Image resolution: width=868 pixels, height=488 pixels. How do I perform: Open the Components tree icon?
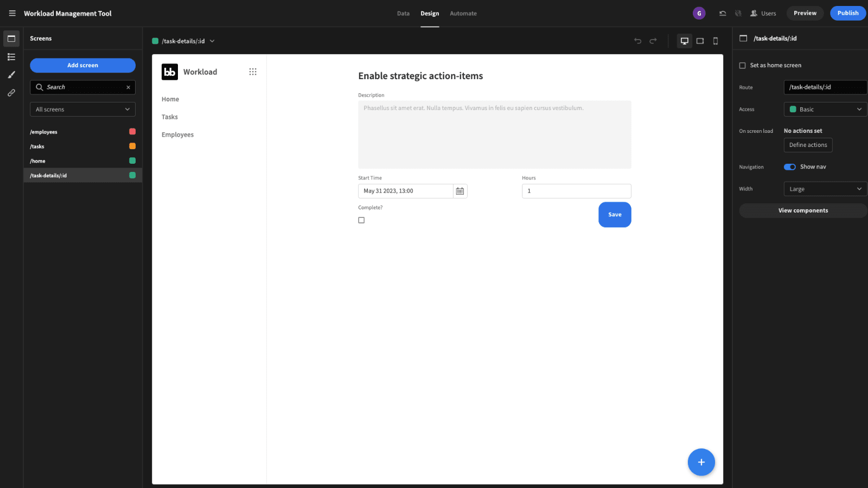[11, 57]
